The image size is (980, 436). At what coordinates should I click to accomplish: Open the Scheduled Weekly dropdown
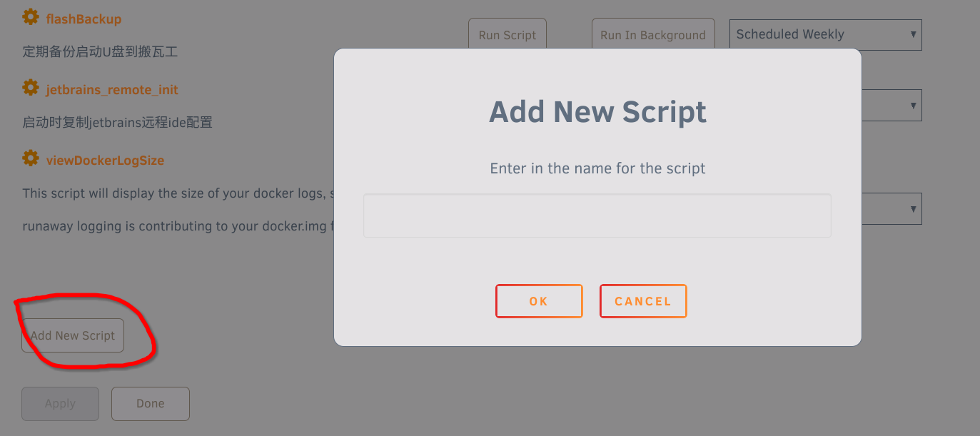click(825, 34)
